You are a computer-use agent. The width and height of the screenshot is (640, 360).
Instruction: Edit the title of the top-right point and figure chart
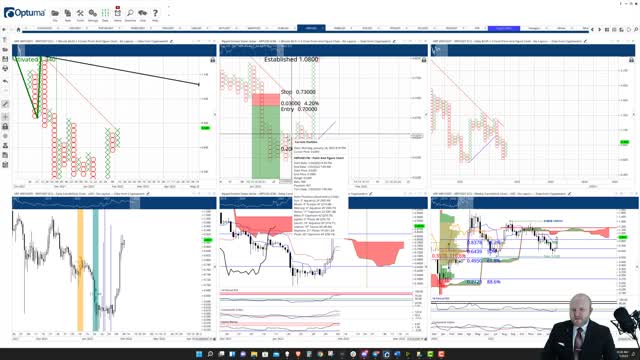click(x=585, y=41)
